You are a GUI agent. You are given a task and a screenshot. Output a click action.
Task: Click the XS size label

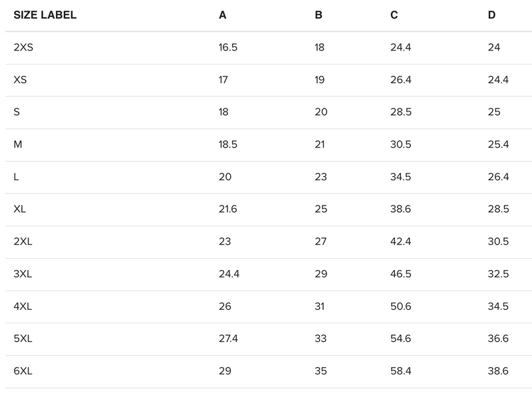pos(20,80)
